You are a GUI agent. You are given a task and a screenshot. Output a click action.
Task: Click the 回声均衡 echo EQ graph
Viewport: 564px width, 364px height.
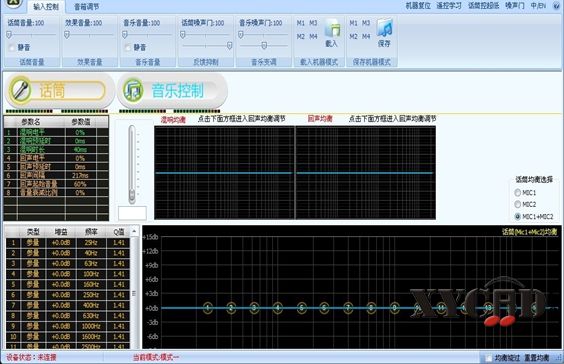(365, 173)
